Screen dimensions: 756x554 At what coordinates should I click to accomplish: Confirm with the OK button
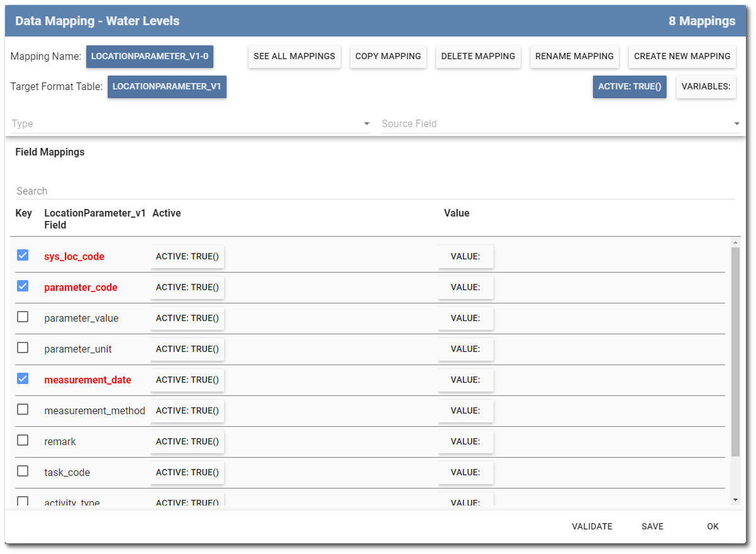coord(713,526)
